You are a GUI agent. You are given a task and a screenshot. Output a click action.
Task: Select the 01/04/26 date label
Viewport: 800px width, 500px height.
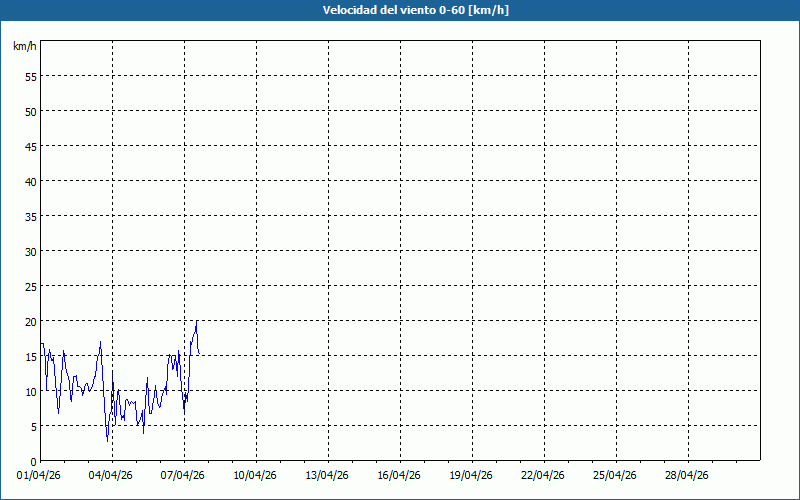pos(40,475)
